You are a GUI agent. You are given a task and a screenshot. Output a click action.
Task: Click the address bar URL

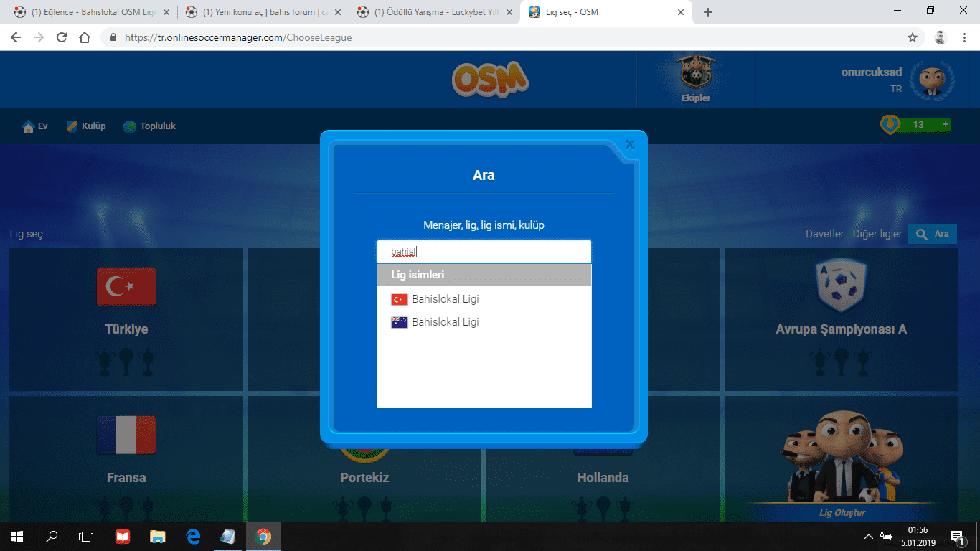click(238, 37)
